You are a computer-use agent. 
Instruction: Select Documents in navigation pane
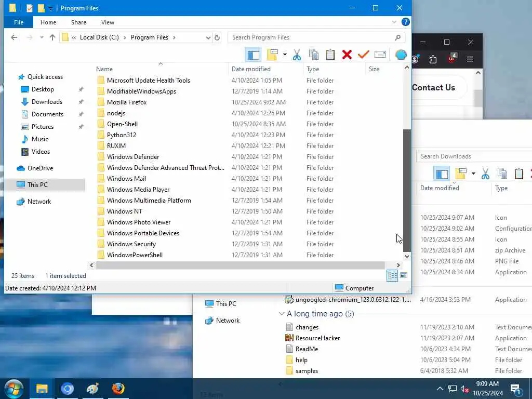coord(47,114)
